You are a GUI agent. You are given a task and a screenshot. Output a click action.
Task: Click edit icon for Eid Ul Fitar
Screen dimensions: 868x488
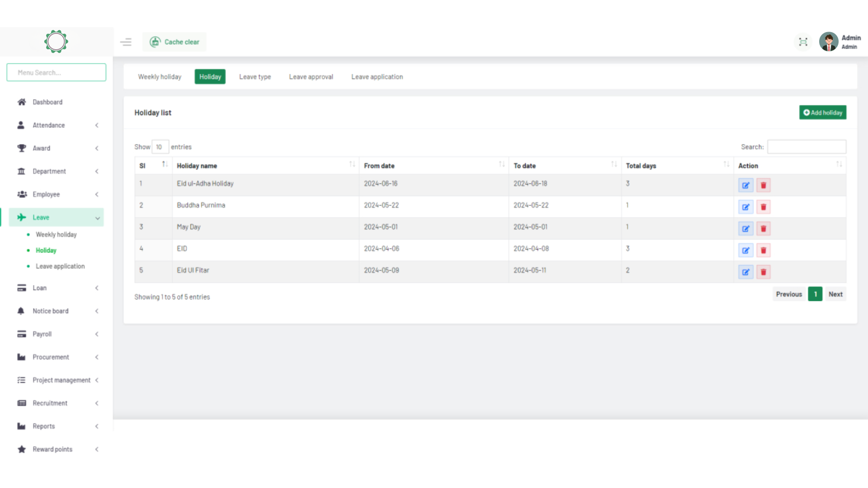pyautogui.click(x=745, y=272)
